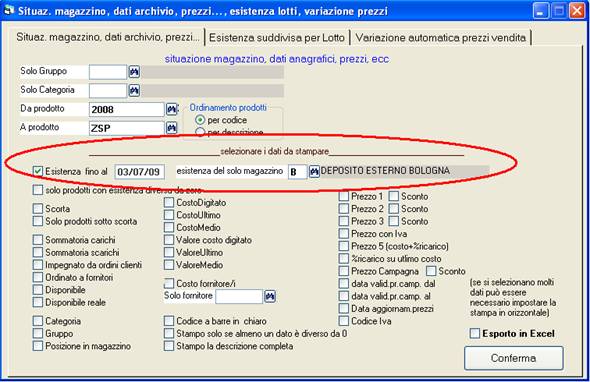Enable Prezzo con Iva checkbox
590x382 pixels.
tap(344, 234)
